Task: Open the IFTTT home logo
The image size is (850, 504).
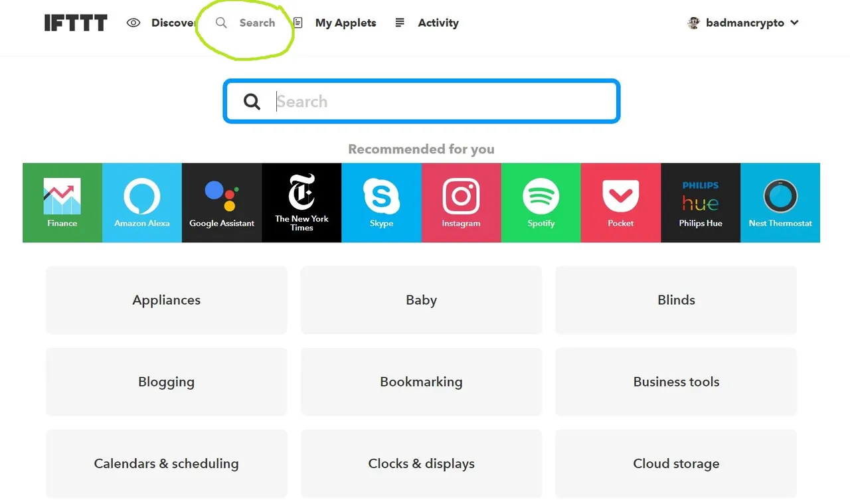Action: point(76,23)
